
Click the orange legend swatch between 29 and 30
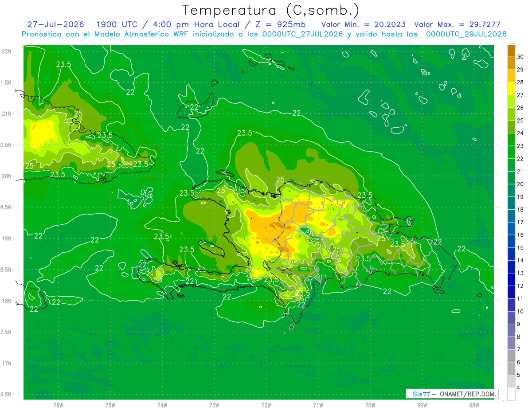[511, 63]
